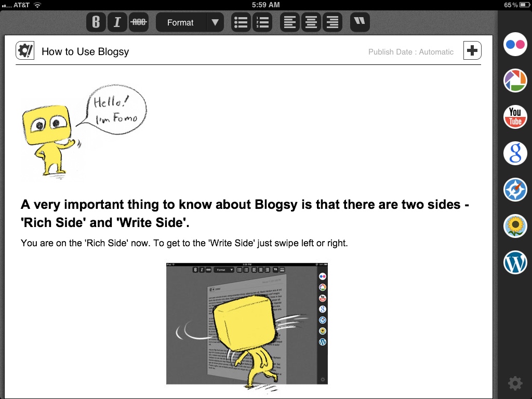Viewport: 532px width, 399px height.
Task: Insert a bulleted list
Action: click(x=241, y=22)
